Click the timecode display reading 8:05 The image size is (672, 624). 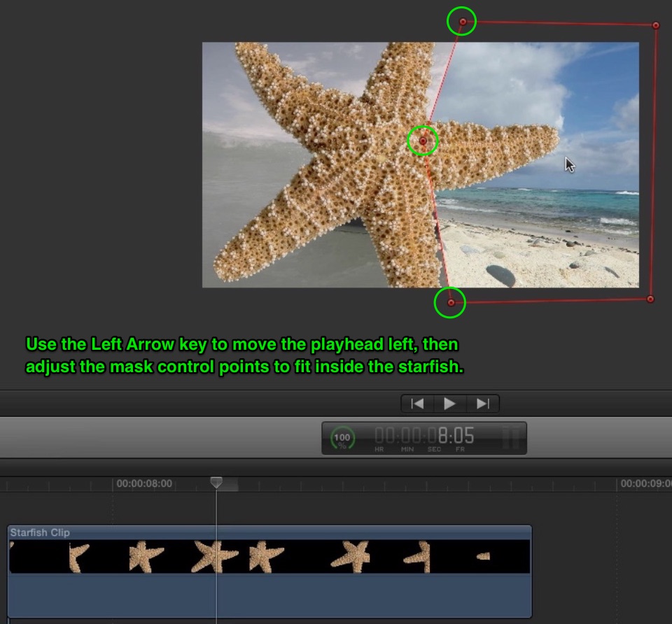point(424,436)
